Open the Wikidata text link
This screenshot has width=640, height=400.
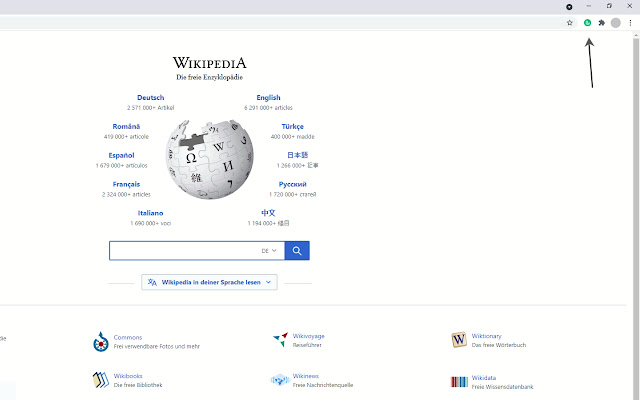(484, 378)
